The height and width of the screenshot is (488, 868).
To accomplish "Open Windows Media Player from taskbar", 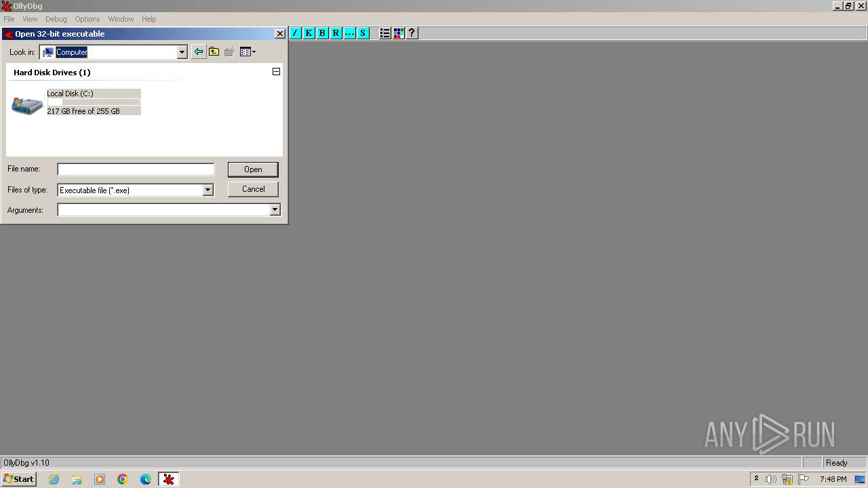I will pos(100,479).
